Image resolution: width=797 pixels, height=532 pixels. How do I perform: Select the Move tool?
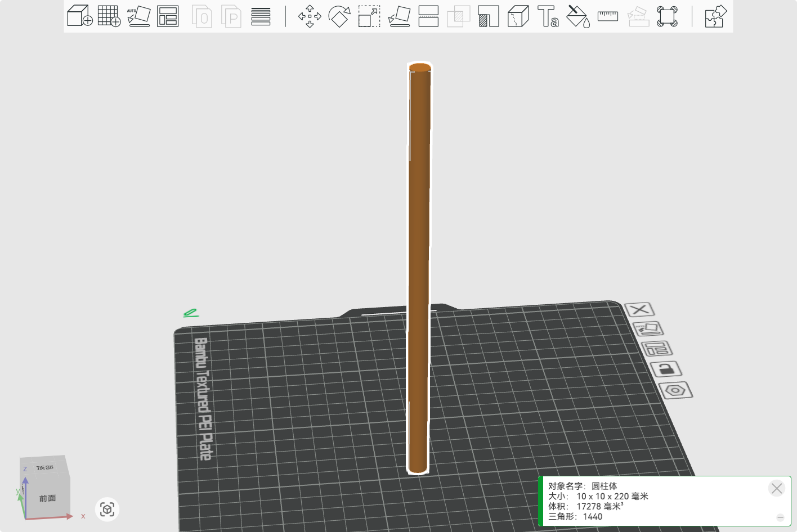[x=310, y=16]
